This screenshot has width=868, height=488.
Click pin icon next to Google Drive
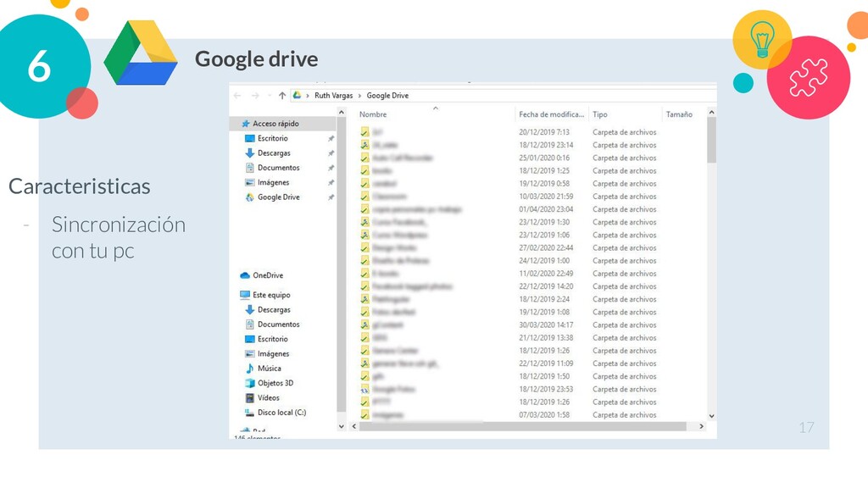[331, 197]
